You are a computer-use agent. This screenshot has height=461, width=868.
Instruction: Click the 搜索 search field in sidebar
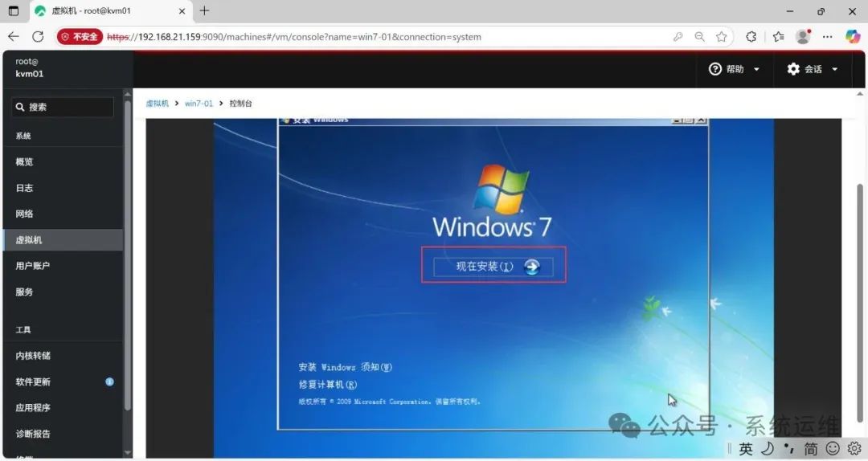tap(63, 107)
